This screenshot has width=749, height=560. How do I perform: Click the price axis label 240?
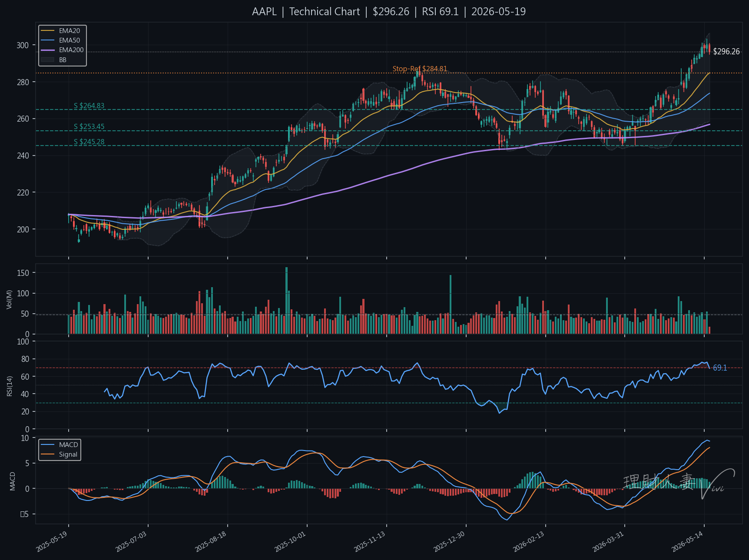23,156
